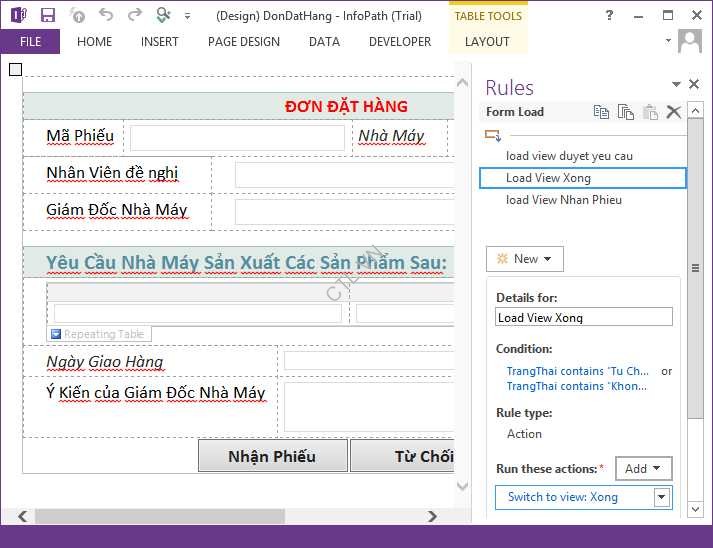Expand the 'Switch to view: Xong' action dropdown
Screen dimensions: 713x548
(x=661, y=497)
